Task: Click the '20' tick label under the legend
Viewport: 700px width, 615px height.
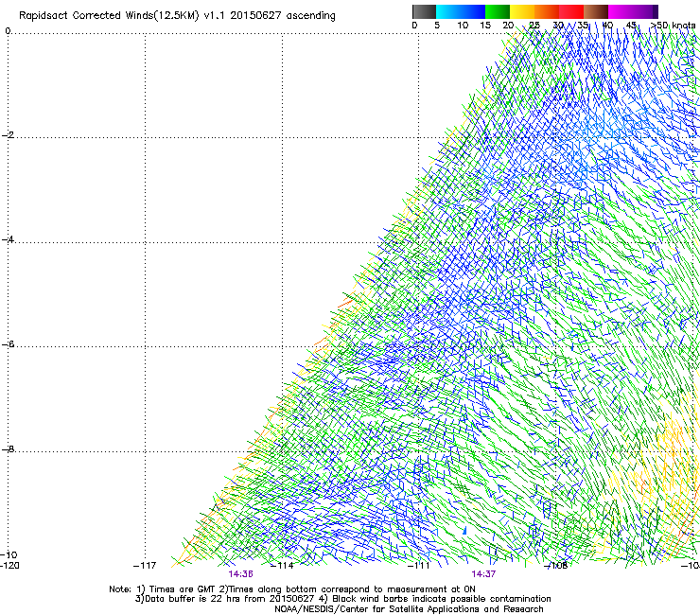Action: coord(508,26)
